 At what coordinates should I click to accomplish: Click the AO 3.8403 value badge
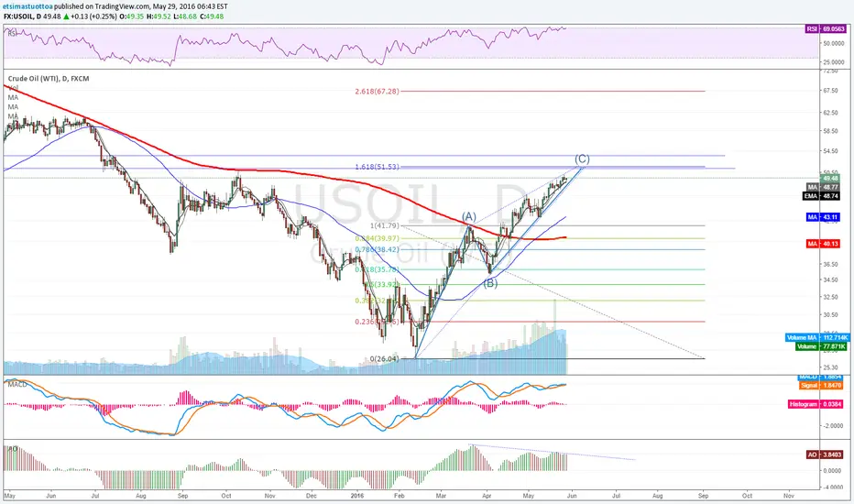tap(826, 455)
